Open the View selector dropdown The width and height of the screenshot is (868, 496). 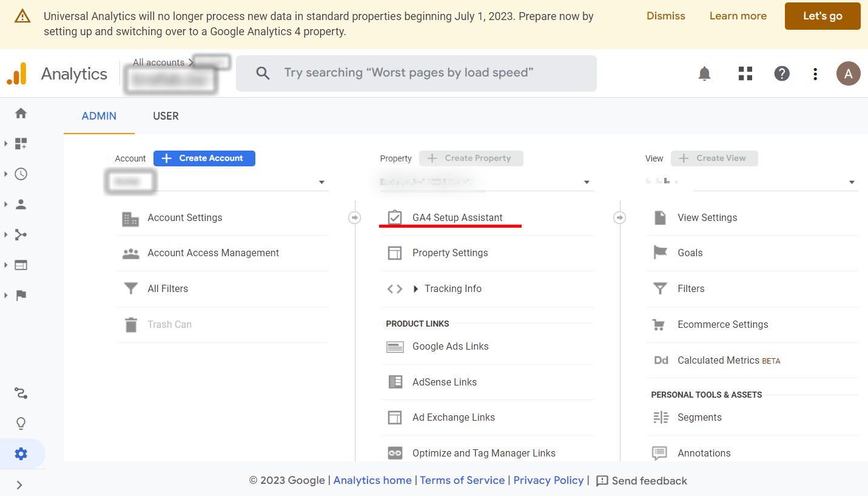(x=852, y=182)
